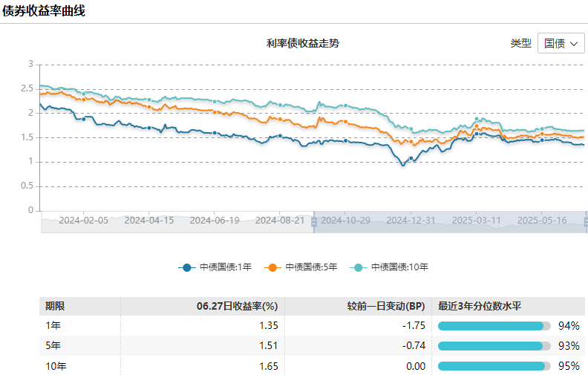Click the 2024-02-05 area in the timeline bar

coord(83,221)
